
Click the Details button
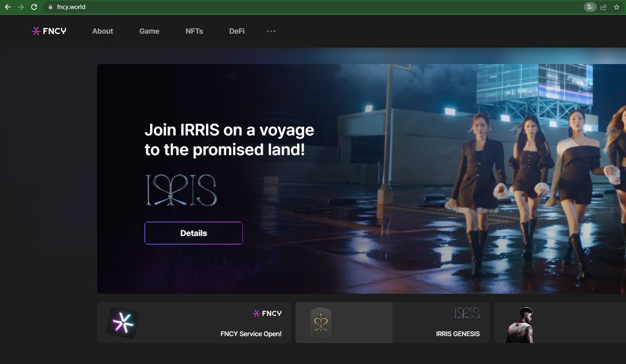194,233
